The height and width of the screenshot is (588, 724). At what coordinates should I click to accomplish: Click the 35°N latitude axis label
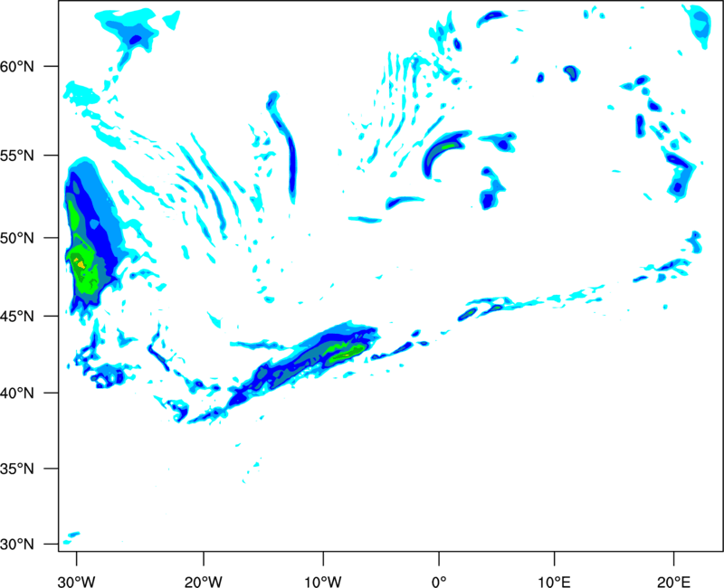pyautogui.click(x=17, y=469)
